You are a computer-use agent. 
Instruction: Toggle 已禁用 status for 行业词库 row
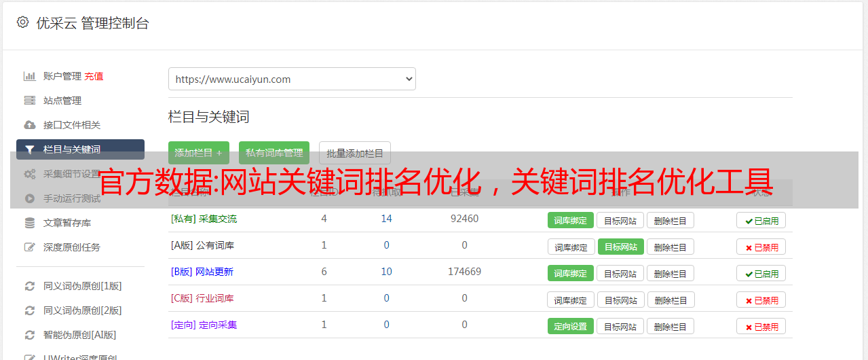point(761,300)
